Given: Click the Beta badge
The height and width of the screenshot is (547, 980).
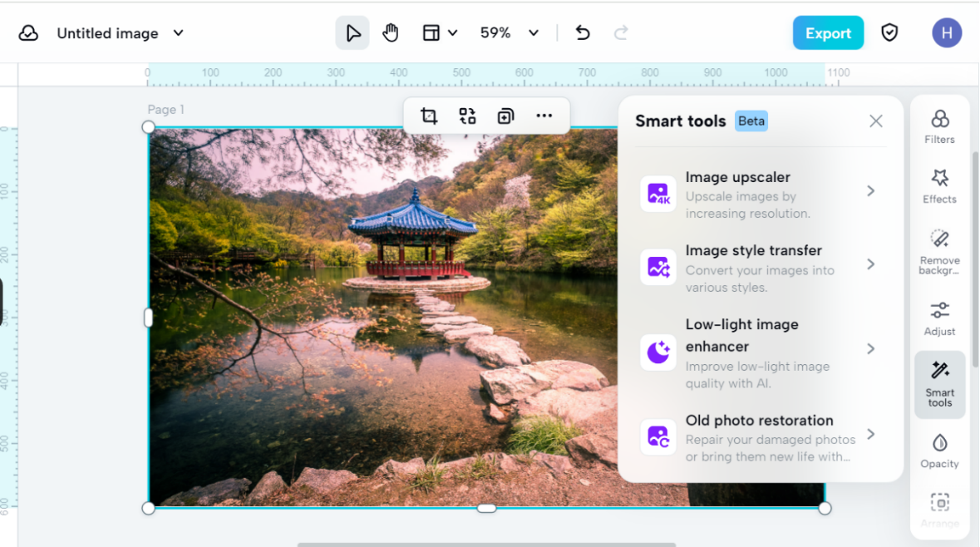Looking at the screenshot, I should 751,121.
